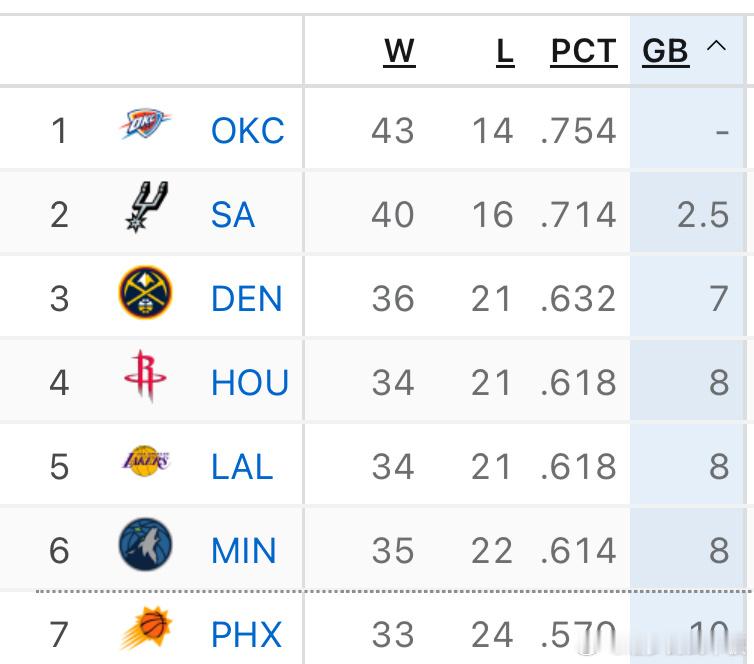This screenshot has height=664, width=754.
Task: Open the OKC team link
Action: tap(247, 130)
